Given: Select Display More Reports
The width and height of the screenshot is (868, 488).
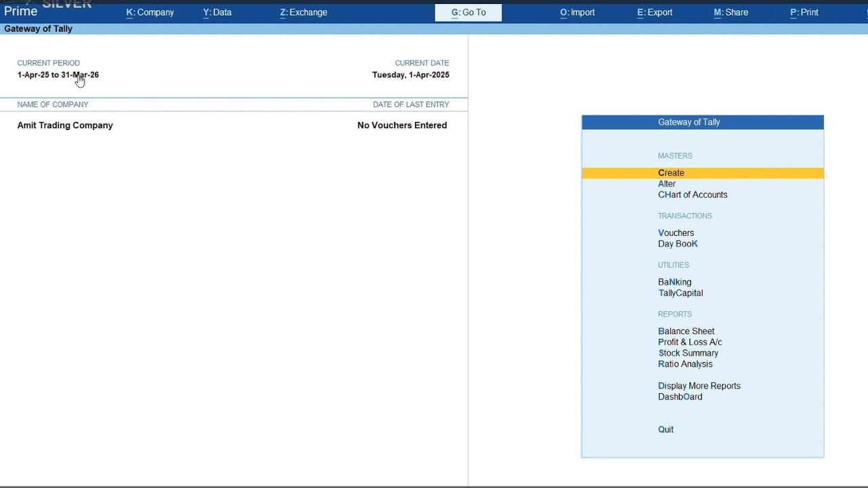Looking at the screenshot, I should click(x=699, y=386).
